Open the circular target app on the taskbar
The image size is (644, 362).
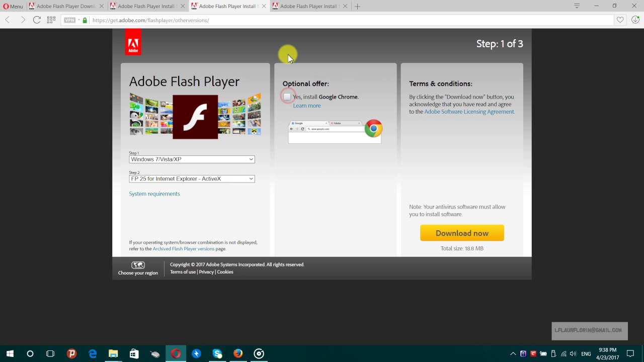[259, 353]
